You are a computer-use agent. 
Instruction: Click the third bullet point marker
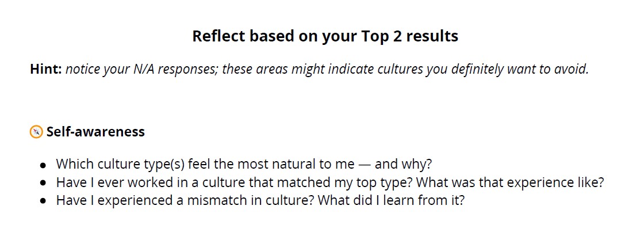click(x=43, y=201)
